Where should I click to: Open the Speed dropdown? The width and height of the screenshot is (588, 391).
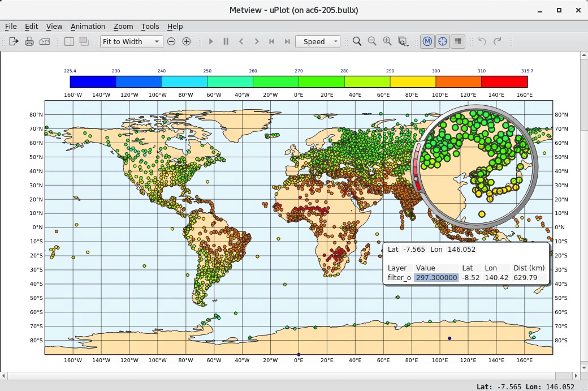pyautogui.click(x=318, y=41)
